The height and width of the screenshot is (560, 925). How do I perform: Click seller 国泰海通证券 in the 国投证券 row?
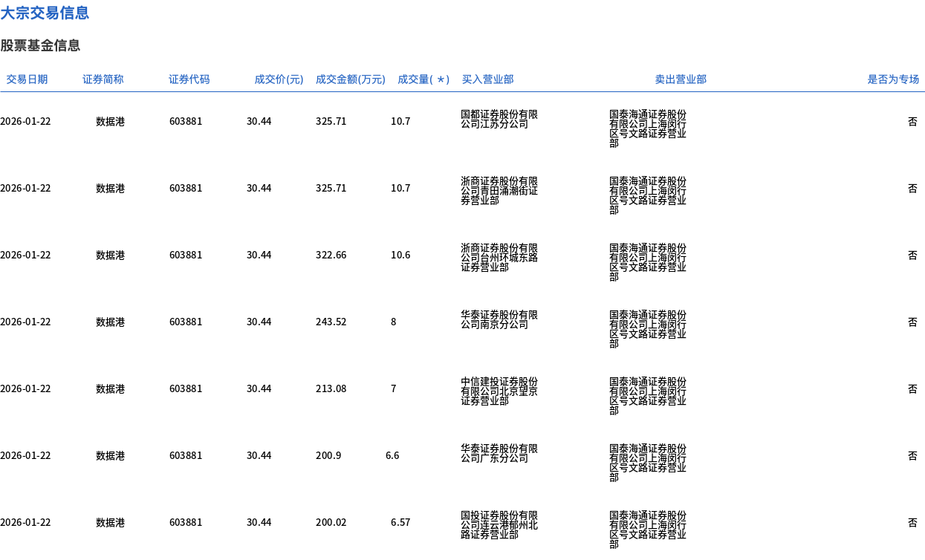coord(648,530)
